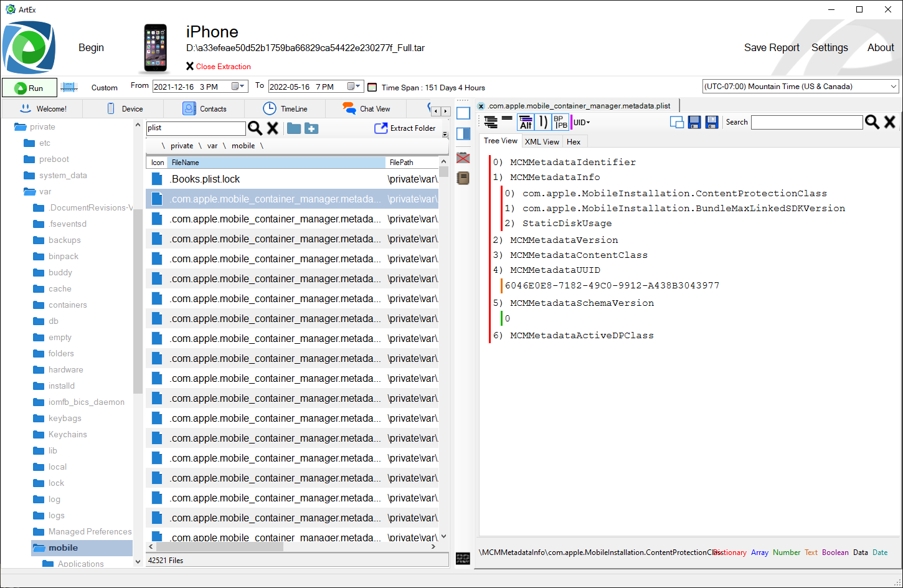Screen dimensions: 903x588
Task: Click the ArtEx logo icon
Action: (29, 47)
